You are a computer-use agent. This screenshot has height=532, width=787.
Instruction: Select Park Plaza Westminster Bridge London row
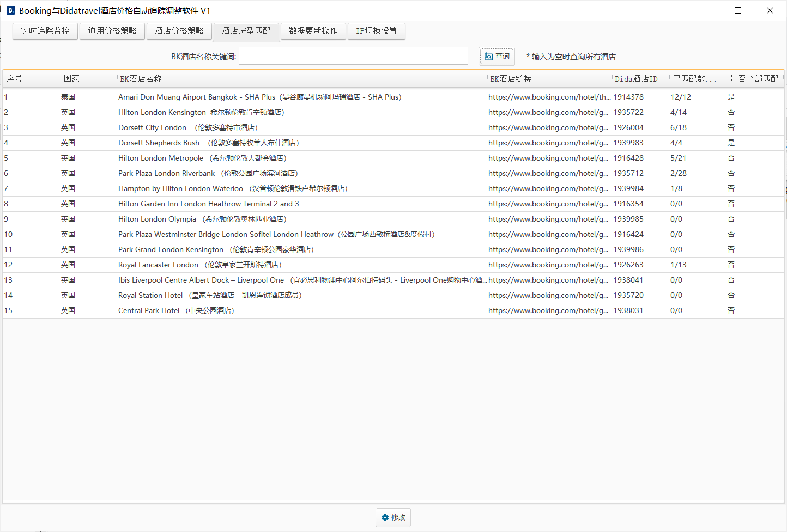393,234
